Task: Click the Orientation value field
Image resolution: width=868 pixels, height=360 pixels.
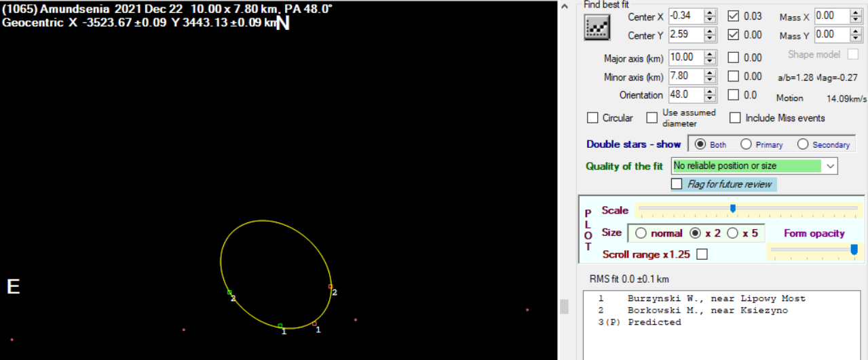Action: (x=686, y=95)
